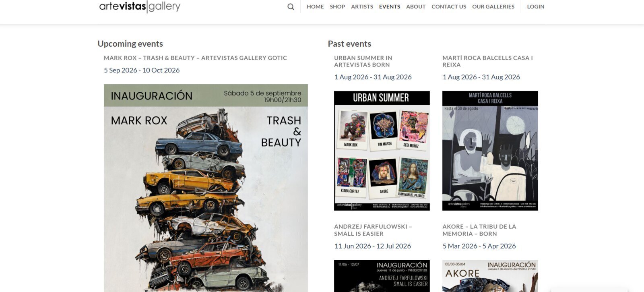Select the EVENTS menu item
The height and width of the screenshot is (292, 644).
pyautogui.click(x=390, y=6)
